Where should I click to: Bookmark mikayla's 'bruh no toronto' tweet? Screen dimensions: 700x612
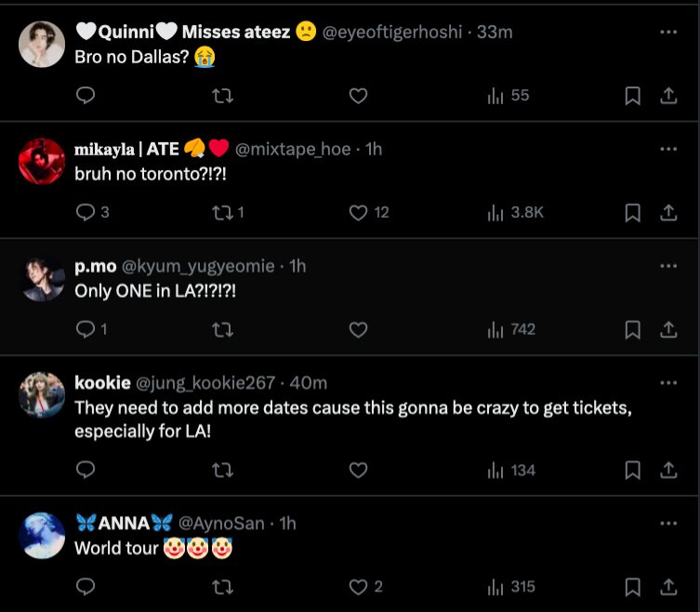click(632, 213)
